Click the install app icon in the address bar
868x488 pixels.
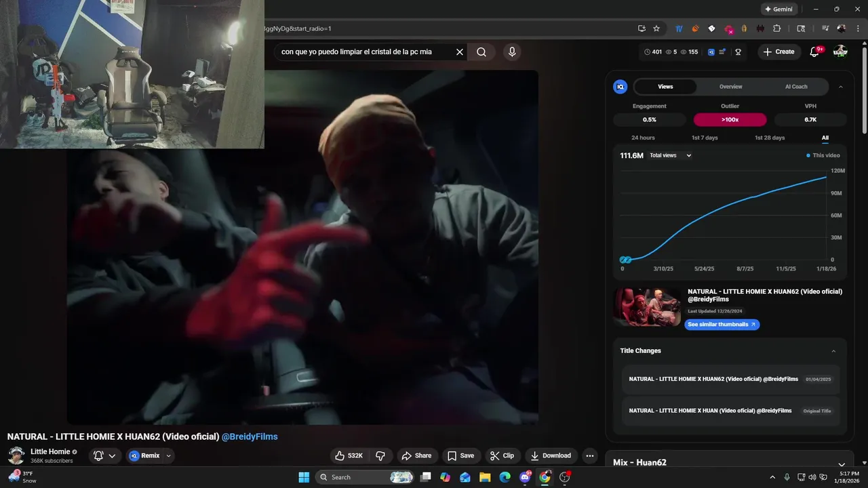pos(642,28)
